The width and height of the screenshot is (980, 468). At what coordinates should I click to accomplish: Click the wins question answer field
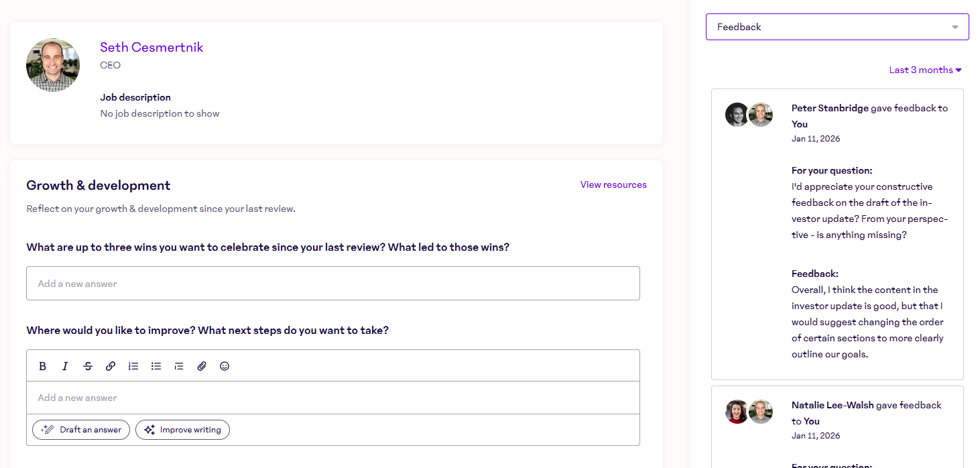[x=332, y=284]
